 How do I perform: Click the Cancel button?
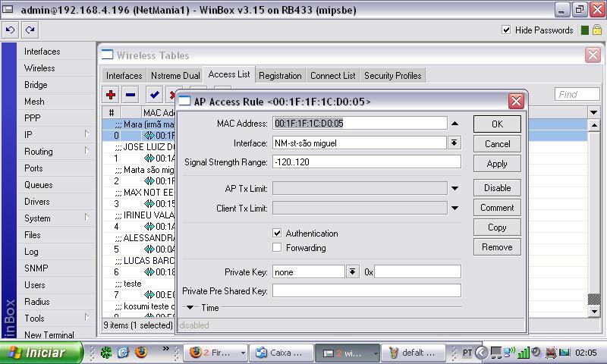497,144
